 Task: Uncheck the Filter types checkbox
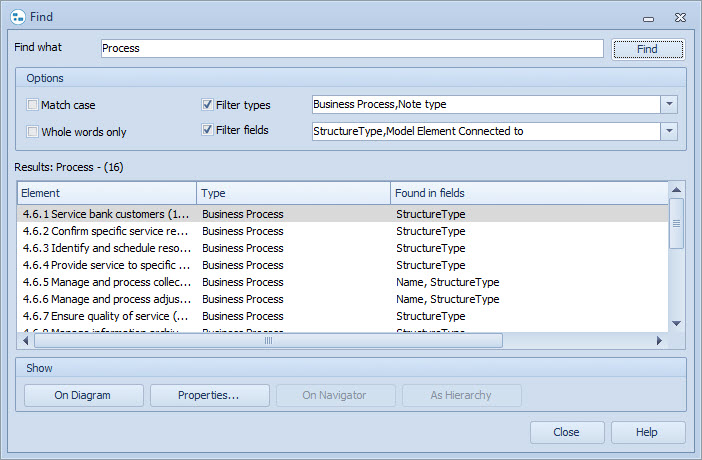pyautogui.click(x=207, y=105)
